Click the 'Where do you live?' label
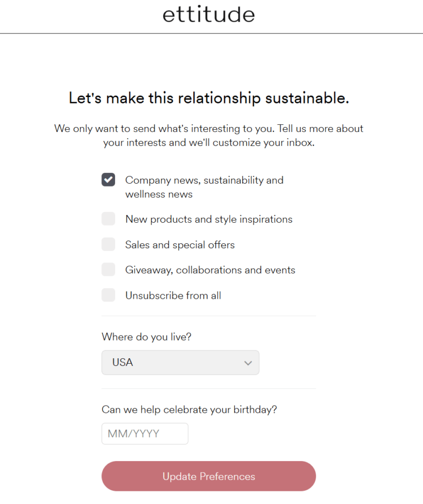Viewport: 423px width, 504px height. point(147,337)
